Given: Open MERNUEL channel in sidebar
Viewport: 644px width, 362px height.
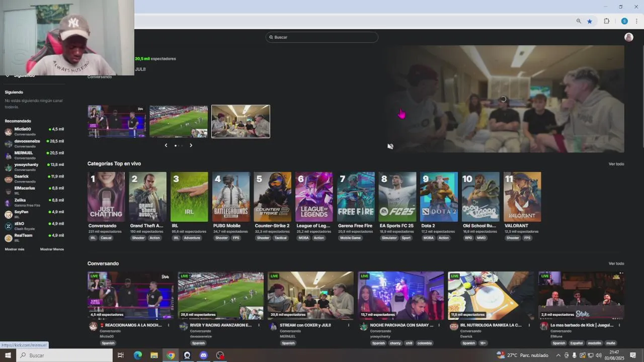Looking at the screenshot, I should click(x=34, y=155).
